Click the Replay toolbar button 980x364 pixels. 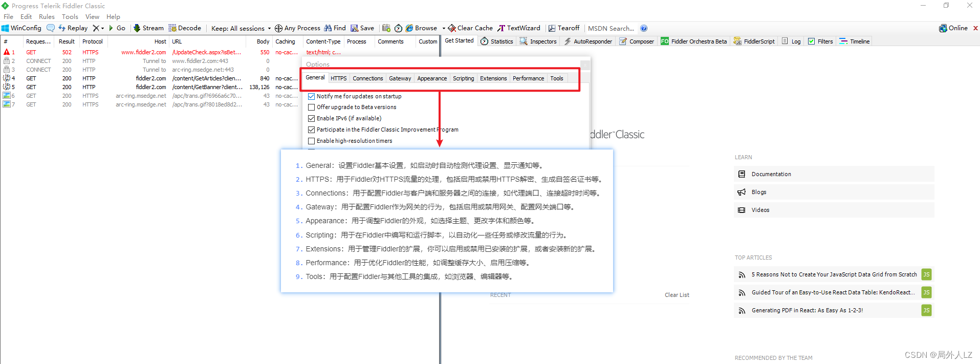73,28
